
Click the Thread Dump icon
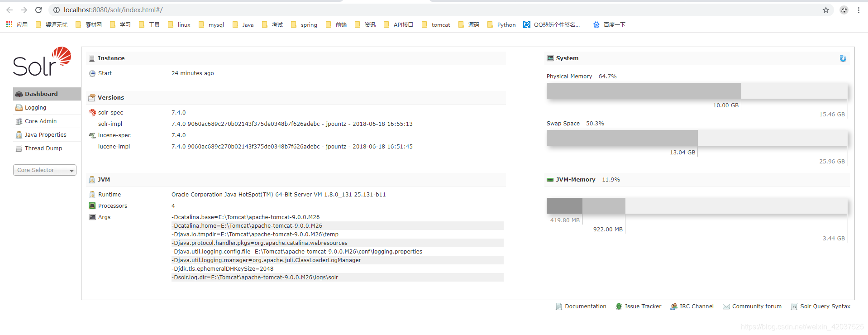(x=19, y=148)
